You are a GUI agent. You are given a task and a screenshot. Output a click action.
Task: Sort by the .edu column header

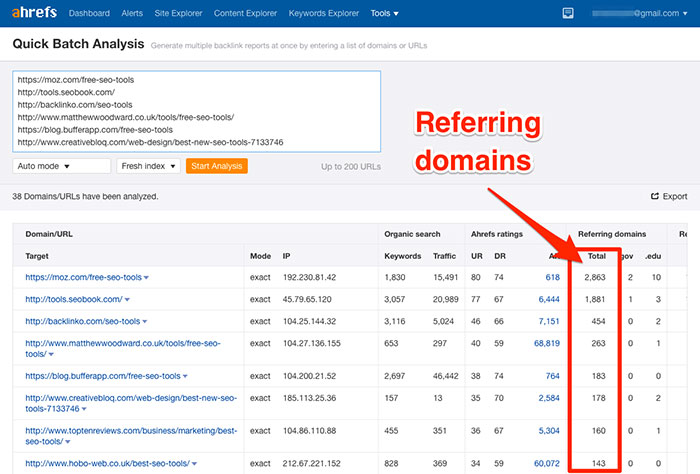point(653,256)
